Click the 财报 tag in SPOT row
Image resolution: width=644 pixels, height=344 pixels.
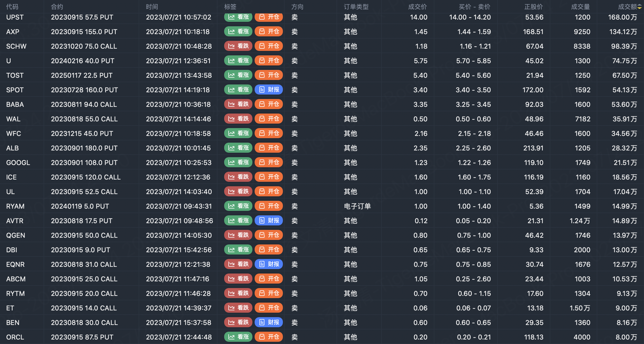coord(269,90)
